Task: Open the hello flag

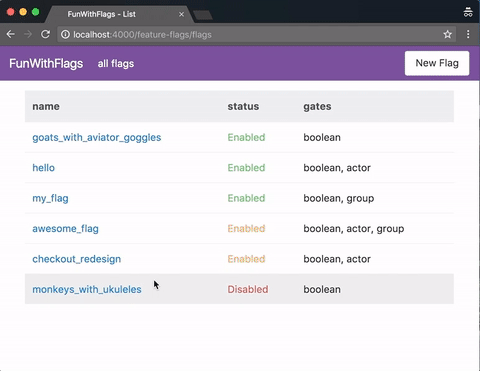Action: click(x=43, y=168)
